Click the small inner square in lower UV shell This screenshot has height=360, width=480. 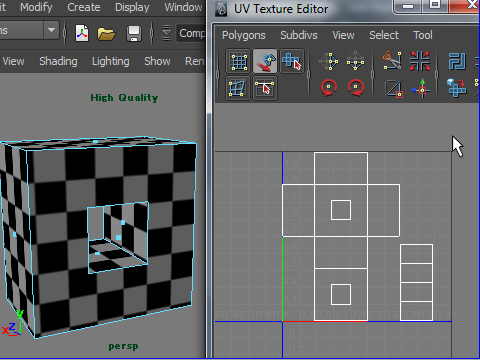coord(341,294)
